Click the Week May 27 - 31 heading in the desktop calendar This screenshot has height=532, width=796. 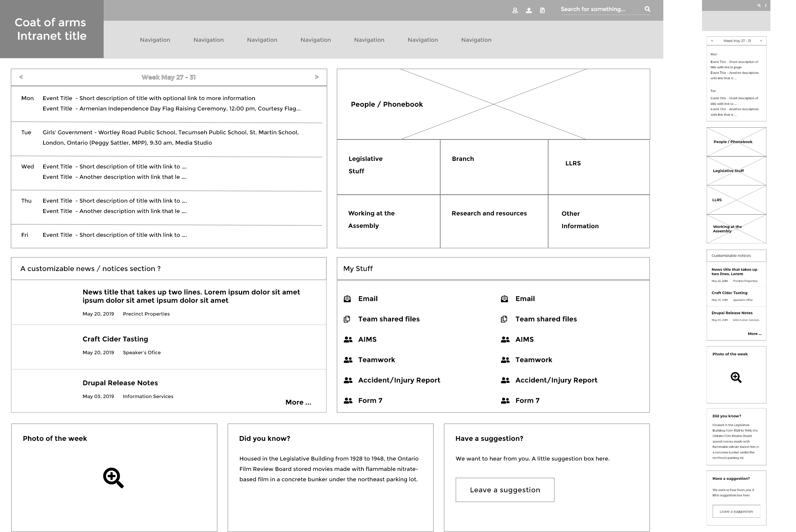(x=169, y=77)
